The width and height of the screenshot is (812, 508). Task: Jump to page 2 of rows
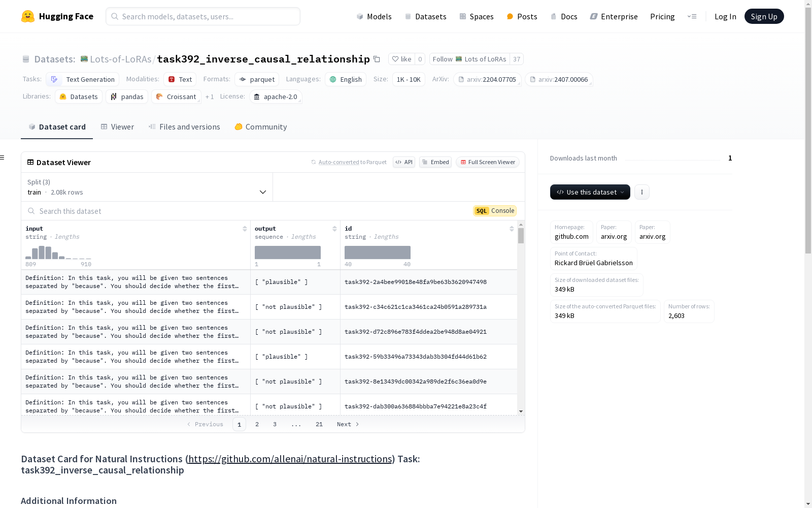[x=257, y=424]
